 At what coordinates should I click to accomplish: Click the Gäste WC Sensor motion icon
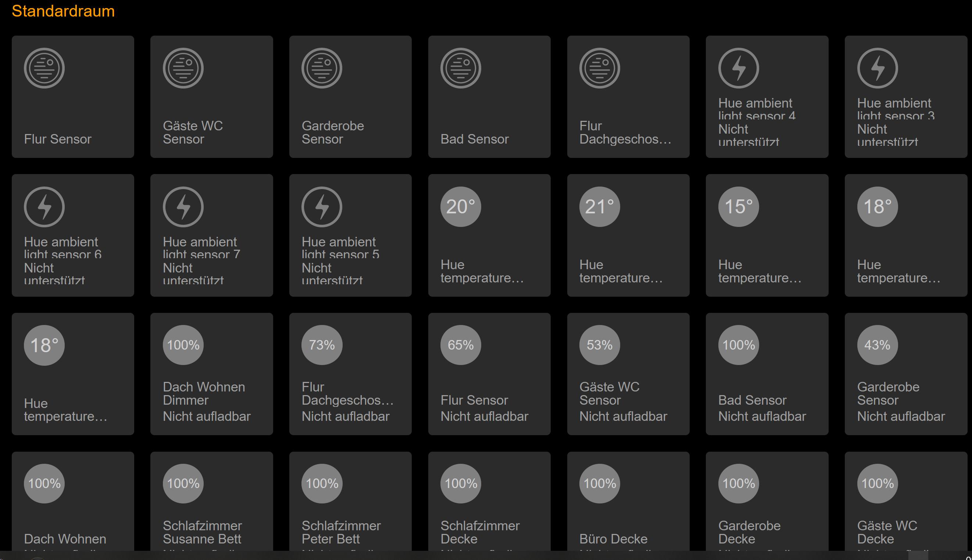183,68
